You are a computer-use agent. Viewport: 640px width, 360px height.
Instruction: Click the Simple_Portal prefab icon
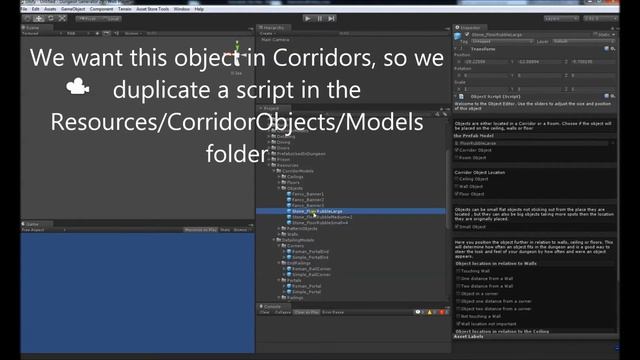[x=289, y=292]
